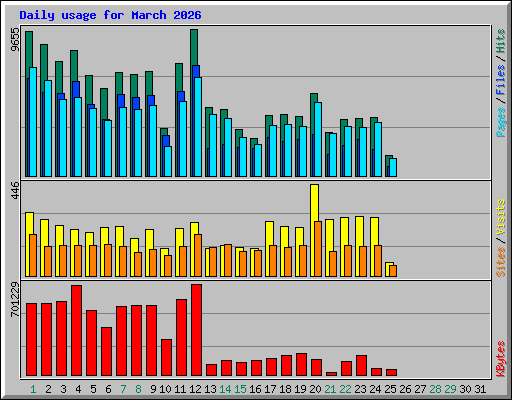
Task: Select day 15 on the date axis
Action: click(240, 389)
